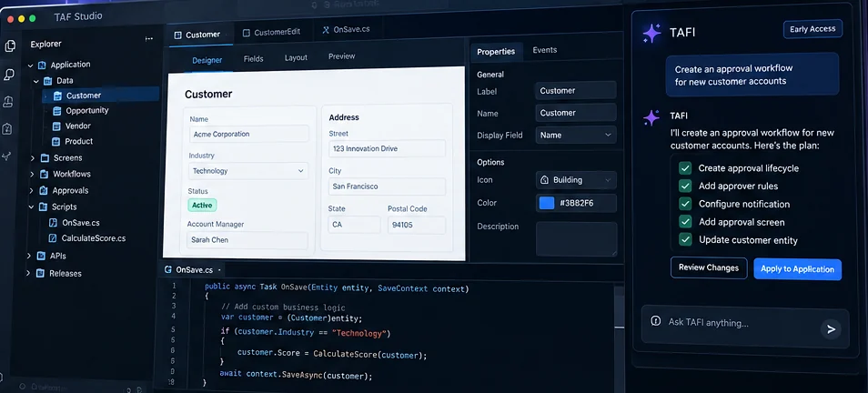Click the Releases folder icon
Viewport: 868px width, 393px height.
[x=40, y=274]
